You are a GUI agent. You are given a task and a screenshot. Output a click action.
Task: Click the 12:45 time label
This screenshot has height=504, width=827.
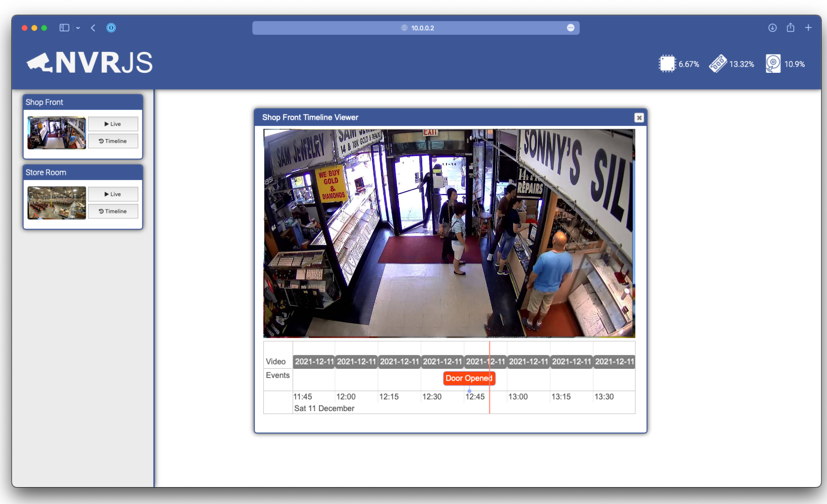click(475, 397)
